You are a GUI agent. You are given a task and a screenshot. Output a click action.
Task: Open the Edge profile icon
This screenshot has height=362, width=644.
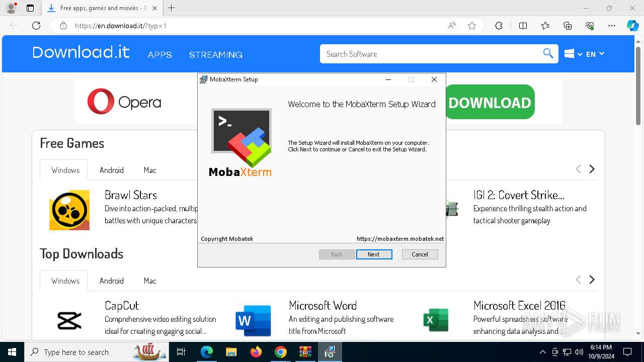(x=11, y=8)
